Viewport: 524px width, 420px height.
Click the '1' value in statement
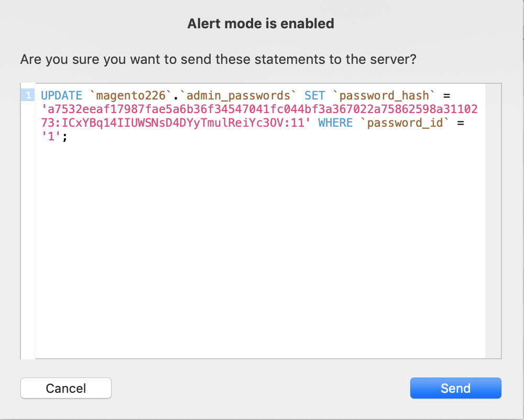pyautogui.click(x=51, y=137)
